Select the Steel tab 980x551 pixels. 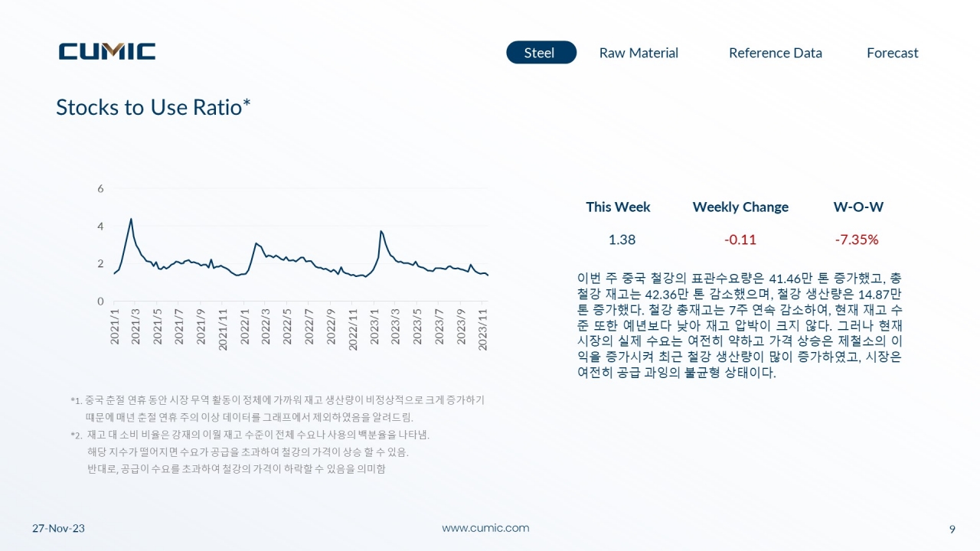pos(541,53)
